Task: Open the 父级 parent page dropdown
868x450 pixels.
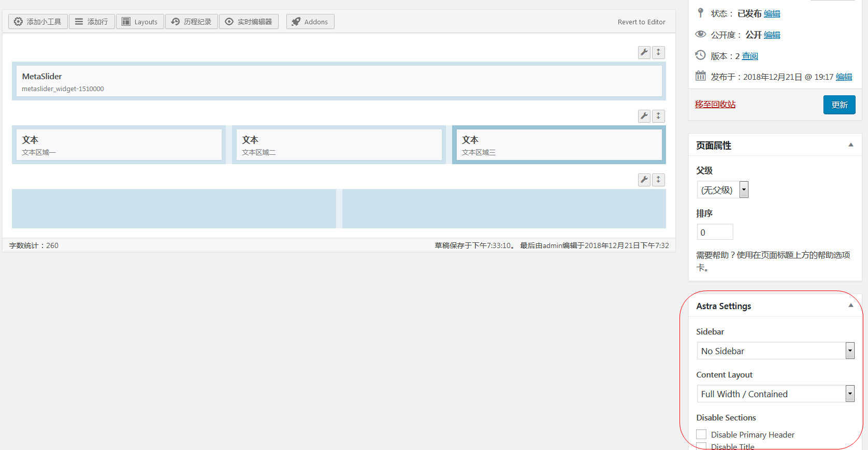Action: 722,190
